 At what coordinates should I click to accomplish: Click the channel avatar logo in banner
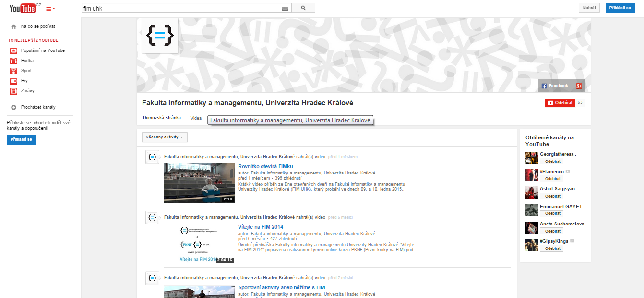pyautogui.click(x=160, y=35)
